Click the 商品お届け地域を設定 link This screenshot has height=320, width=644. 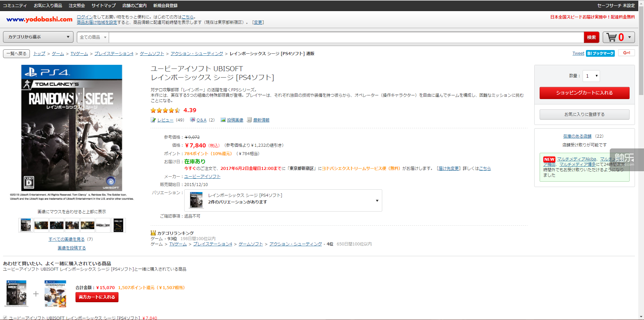pyautogui.click(x=97, y=22)
